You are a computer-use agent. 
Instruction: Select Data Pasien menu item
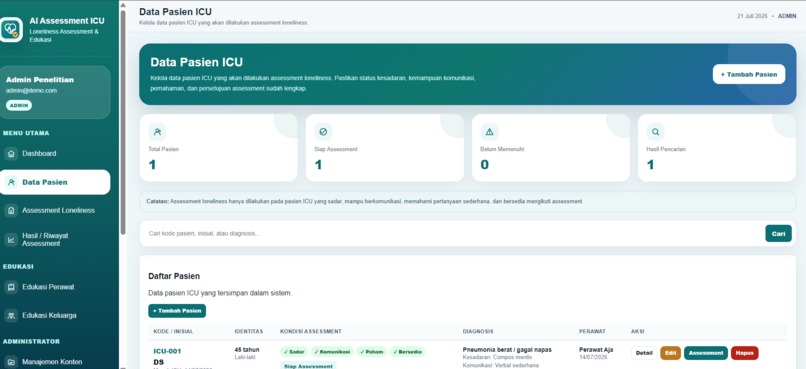[x=54, y=182]
